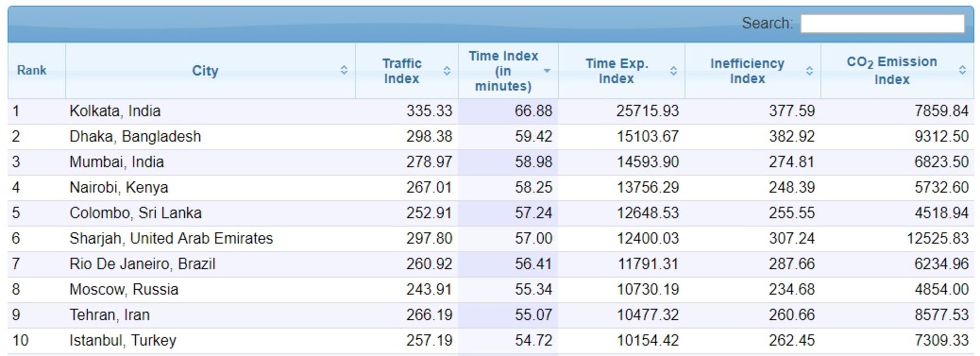980x356 pixels.
Task: Select Nairobi's Traffic Index value 267.01
Action: (x=429, y=187)
